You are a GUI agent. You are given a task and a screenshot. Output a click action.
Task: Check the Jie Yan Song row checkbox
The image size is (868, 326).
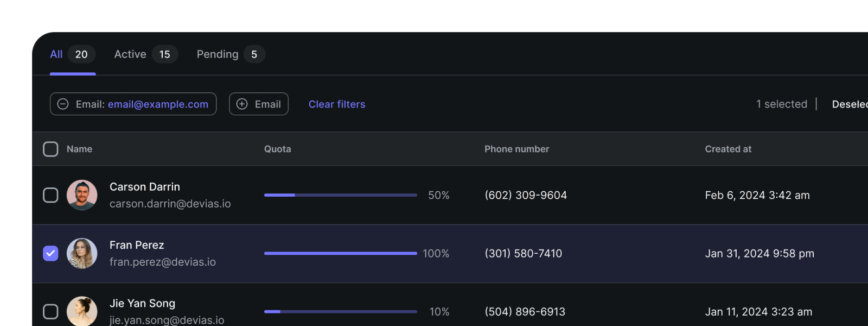click(x=50, y=311)
